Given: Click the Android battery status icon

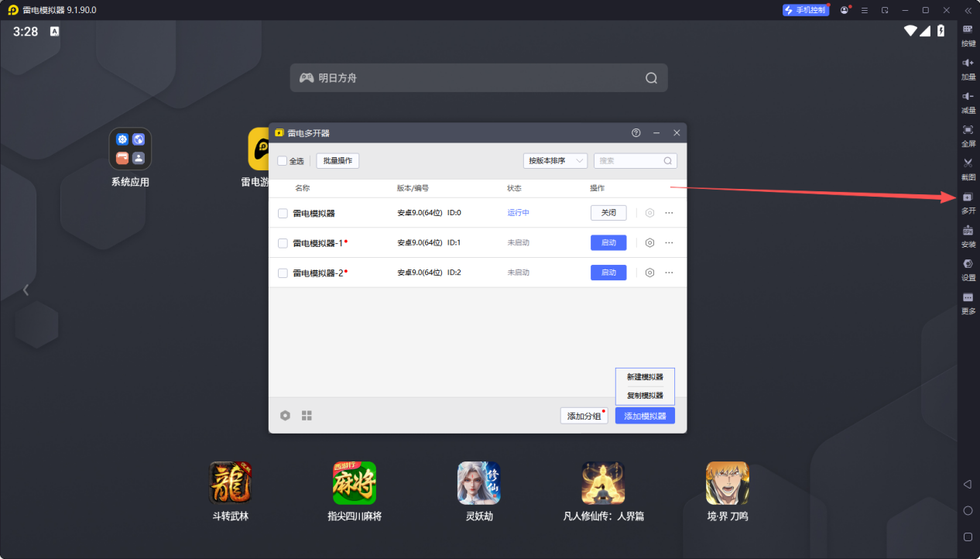Looking at the screenshot, I should click(x=941, y=31).
